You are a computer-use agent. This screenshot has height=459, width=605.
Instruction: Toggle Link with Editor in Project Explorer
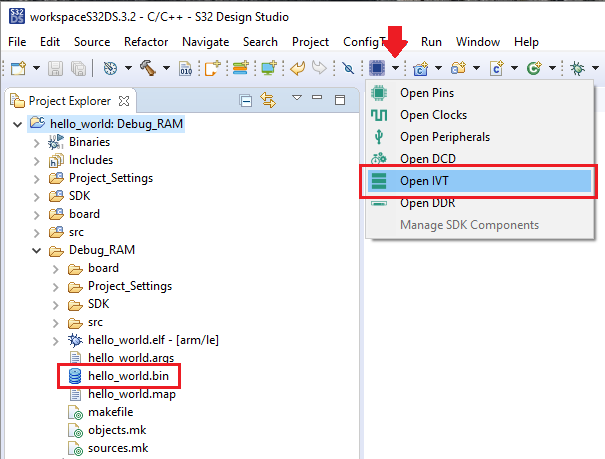[x=268, y=100]
